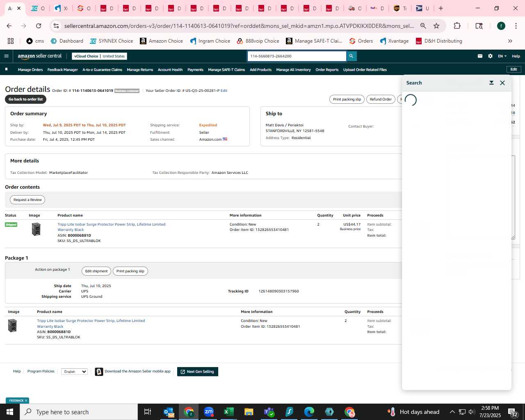The width and height of the screenshot is (525, 420).
Task: Open Order Reports menu item
Action: (327, 70)
